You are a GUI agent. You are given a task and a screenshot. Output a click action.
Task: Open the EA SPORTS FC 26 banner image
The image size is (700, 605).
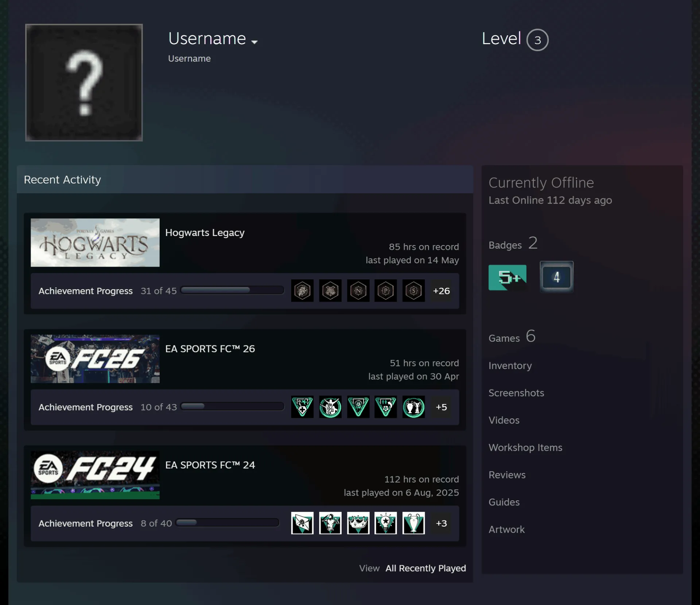95,359
